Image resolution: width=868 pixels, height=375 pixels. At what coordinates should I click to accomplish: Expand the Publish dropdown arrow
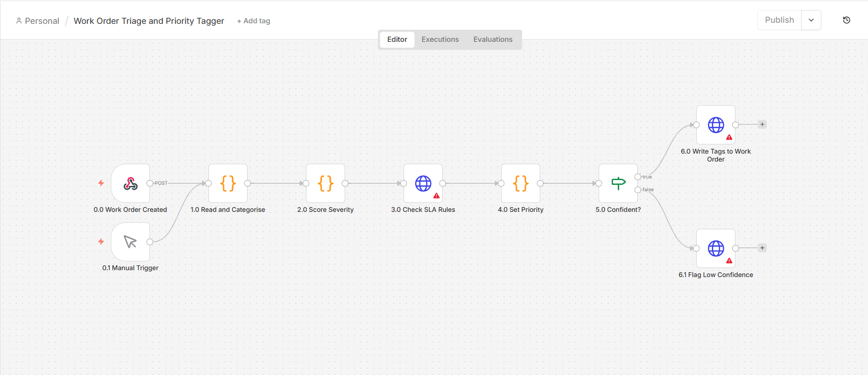tap(811, 20)
